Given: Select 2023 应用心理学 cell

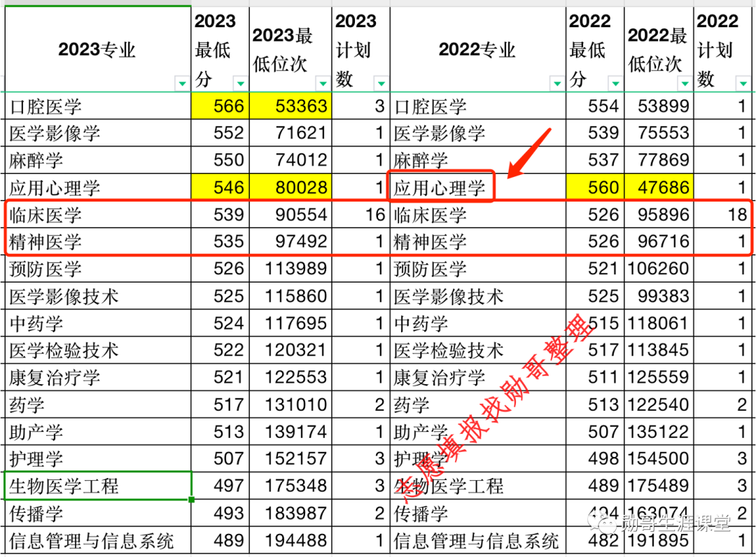Looking at the screenshot, I should tap(98, 188).
